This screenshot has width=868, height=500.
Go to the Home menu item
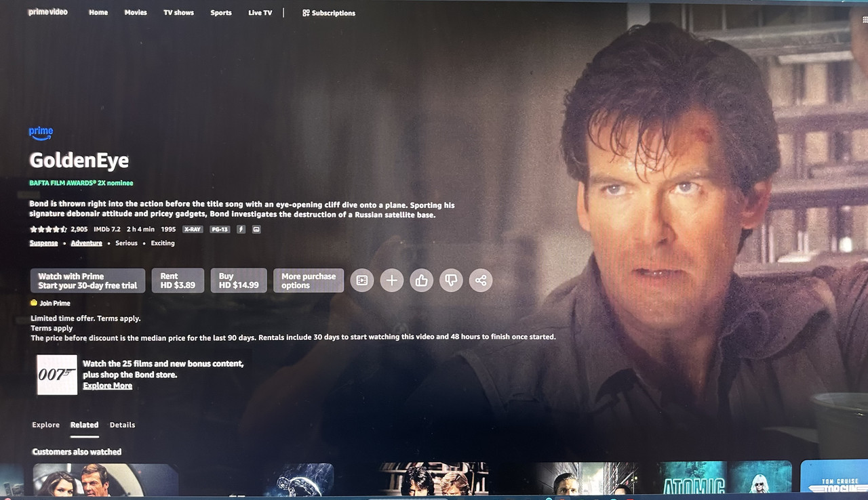(98, 13)
